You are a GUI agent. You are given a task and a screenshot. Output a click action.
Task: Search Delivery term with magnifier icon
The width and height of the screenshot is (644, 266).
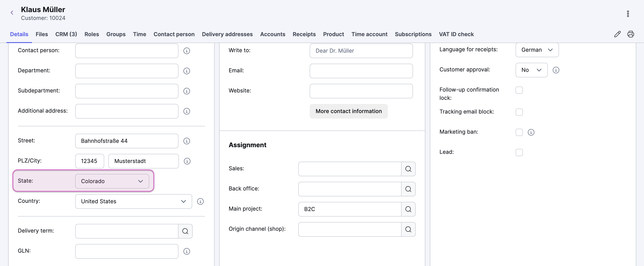(x=185, y=231)
